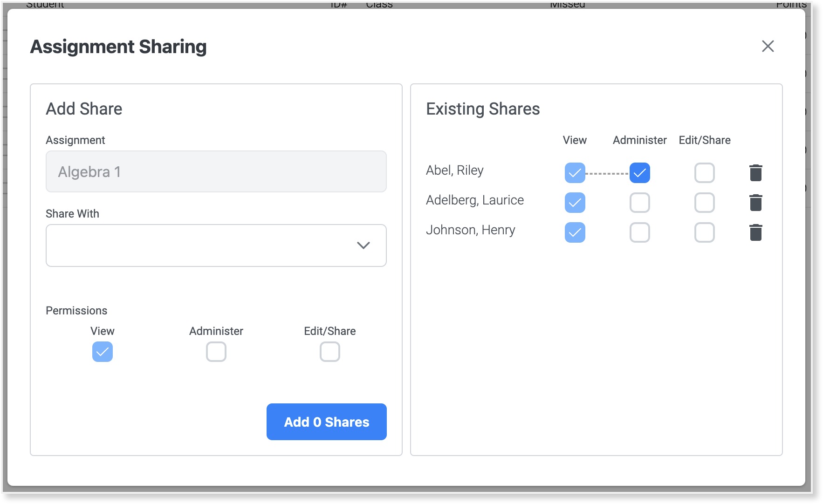Remove Johnson, Henry's share via trash icon
This screenshot has width=823, height=504.
tap(755, 232)
